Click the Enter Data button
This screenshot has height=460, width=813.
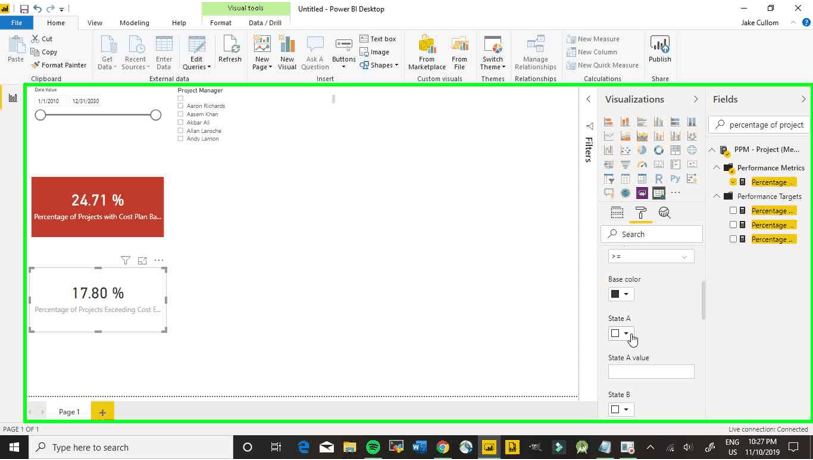(x=164, y=53)
